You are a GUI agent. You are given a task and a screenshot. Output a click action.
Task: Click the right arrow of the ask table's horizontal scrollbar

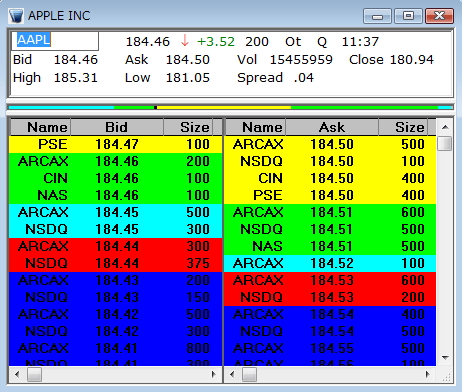[428, 374]
